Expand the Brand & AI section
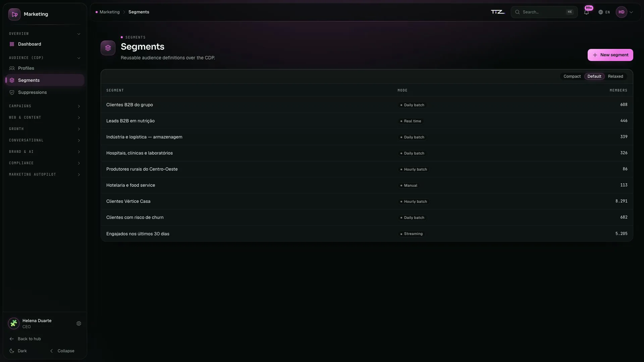644x362 pixels. (45, 152)
